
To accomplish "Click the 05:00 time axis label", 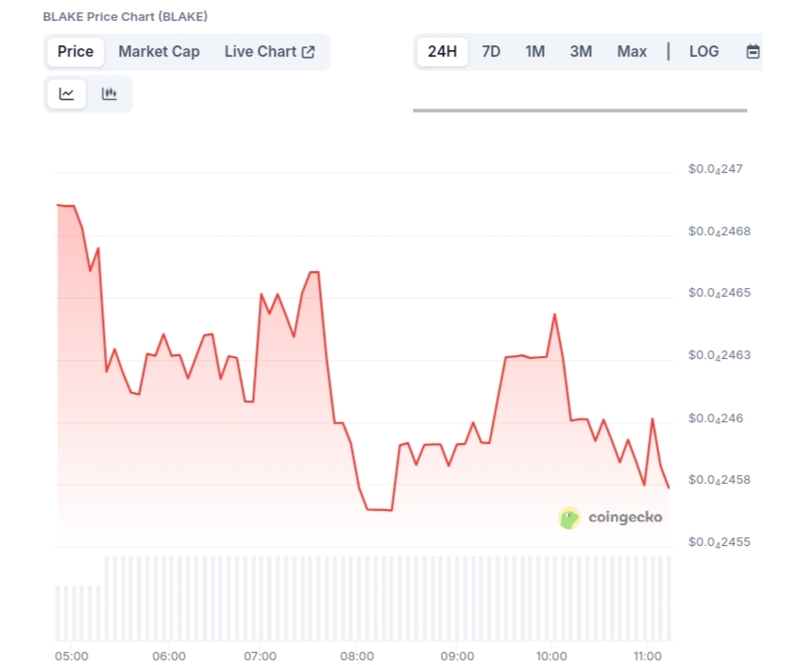I will tap(72, 656).
